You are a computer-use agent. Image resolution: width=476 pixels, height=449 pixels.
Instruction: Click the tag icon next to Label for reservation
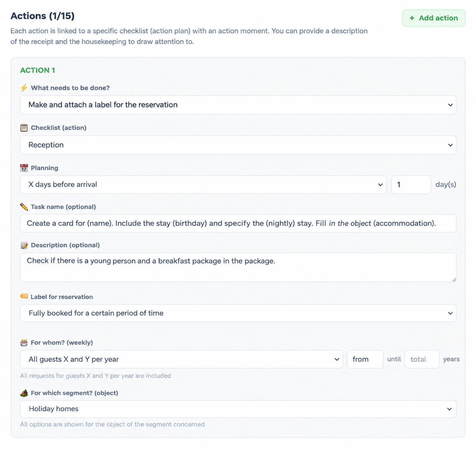point(24,296)
